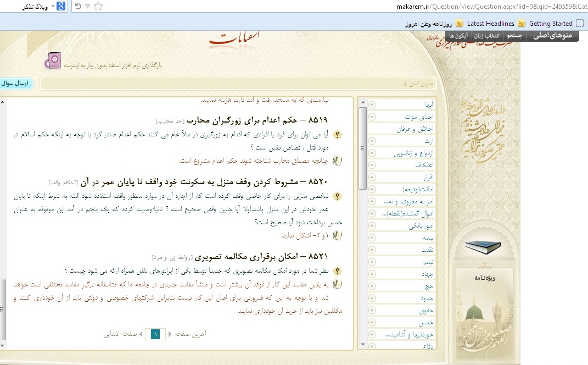Expand the آبها category arrow
The height and width of the screenshot is (365, 588).
point(372,104)
